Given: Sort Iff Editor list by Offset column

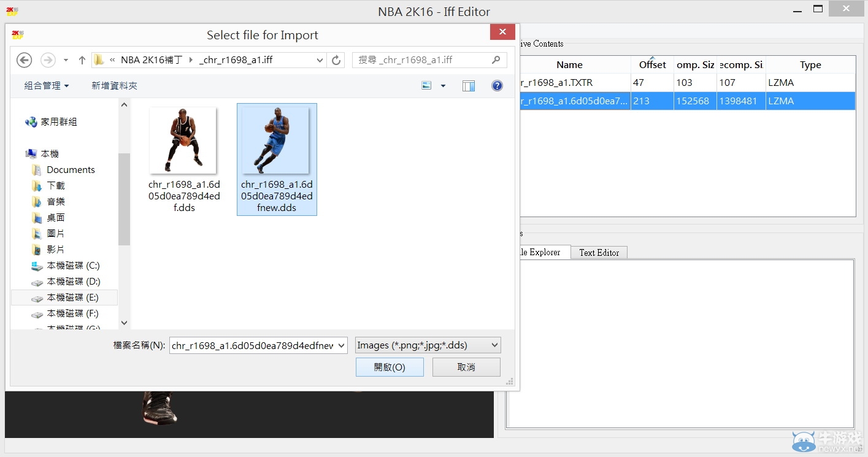Looking at the screenshot, I should point(652,64).
